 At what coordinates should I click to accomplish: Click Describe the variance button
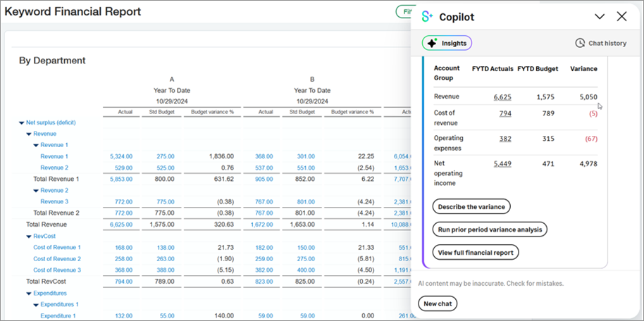tap(471, 207)
